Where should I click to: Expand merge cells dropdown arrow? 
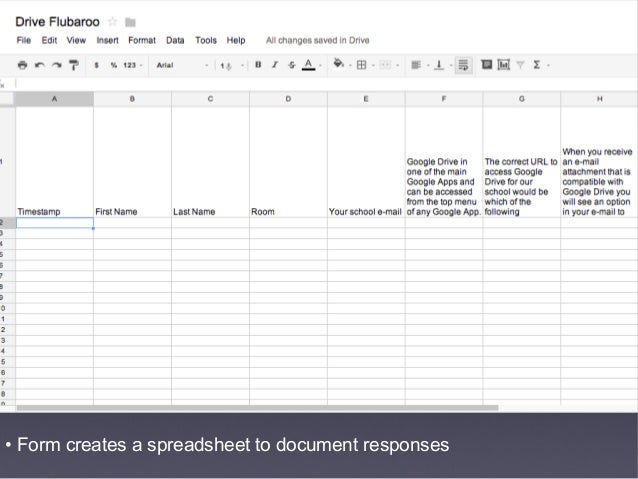coord(398,66)
